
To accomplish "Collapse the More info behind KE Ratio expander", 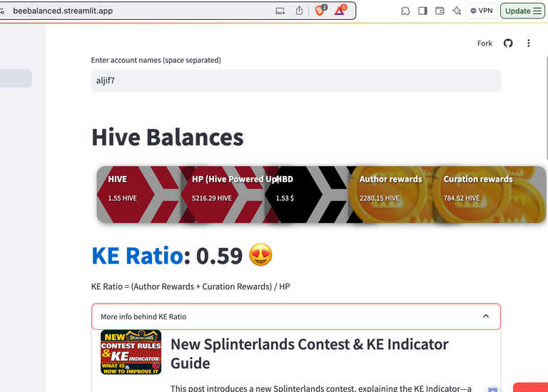I will tap(296, 316).
